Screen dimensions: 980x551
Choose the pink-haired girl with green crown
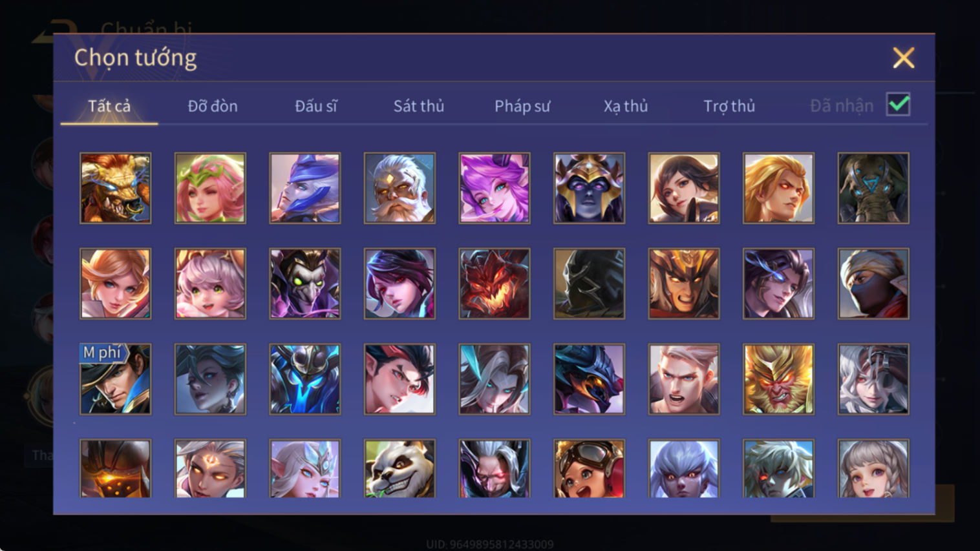tap(210, 188)
